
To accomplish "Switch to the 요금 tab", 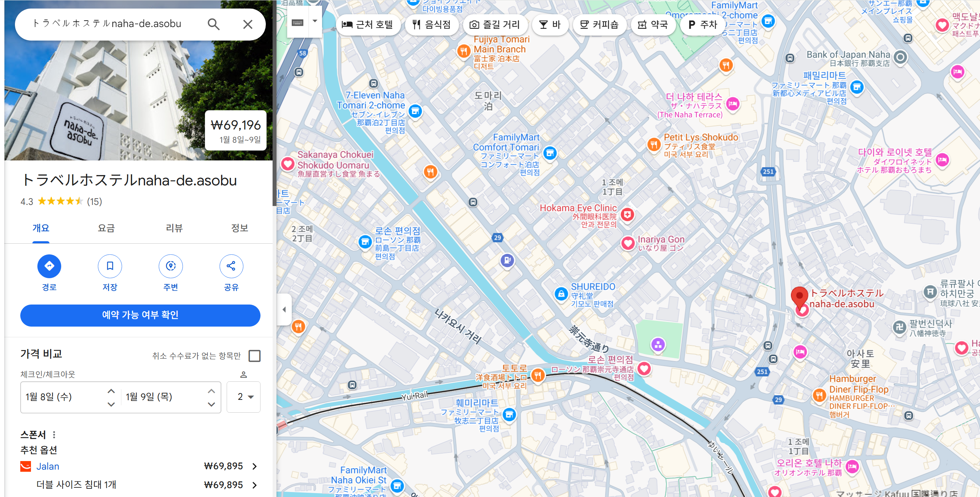I will 106,228.
